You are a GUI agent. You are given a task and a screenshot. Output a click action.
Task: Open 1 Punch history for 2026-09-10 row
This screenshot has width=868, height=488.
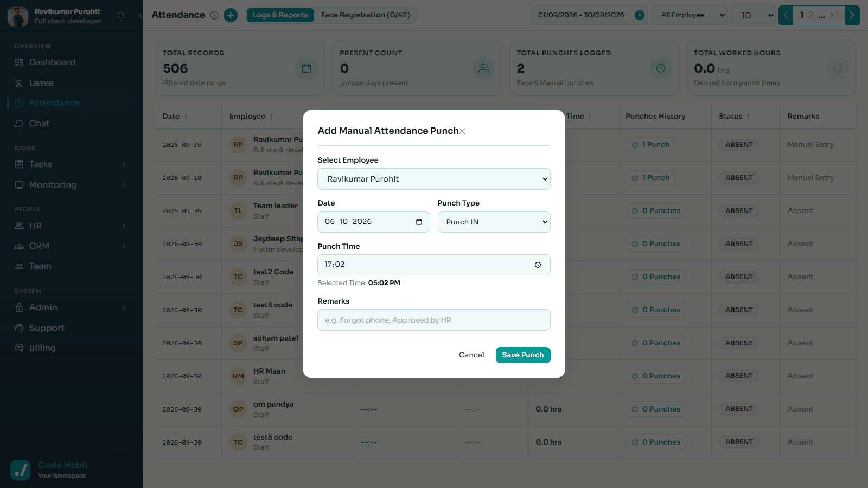pyautogui.click(x=650, y=178)
